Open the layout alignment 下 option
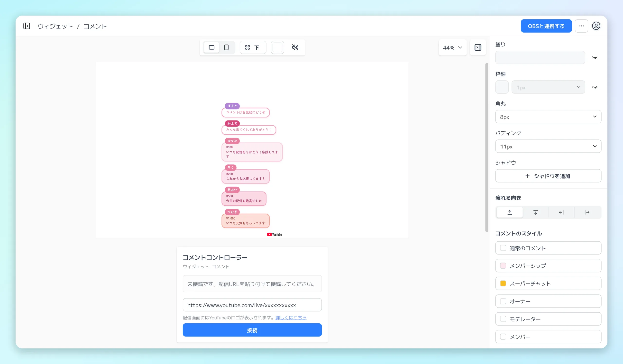The image size is (623, 364). click(253, 47)
